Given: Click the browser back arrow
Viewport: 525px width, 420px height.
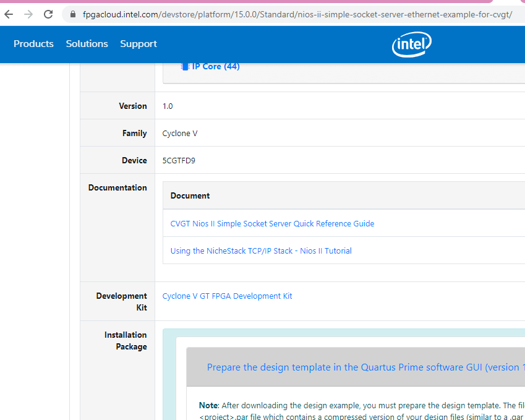Looking at the screenshot, I should pyautogui.click(x=8, y=14).
